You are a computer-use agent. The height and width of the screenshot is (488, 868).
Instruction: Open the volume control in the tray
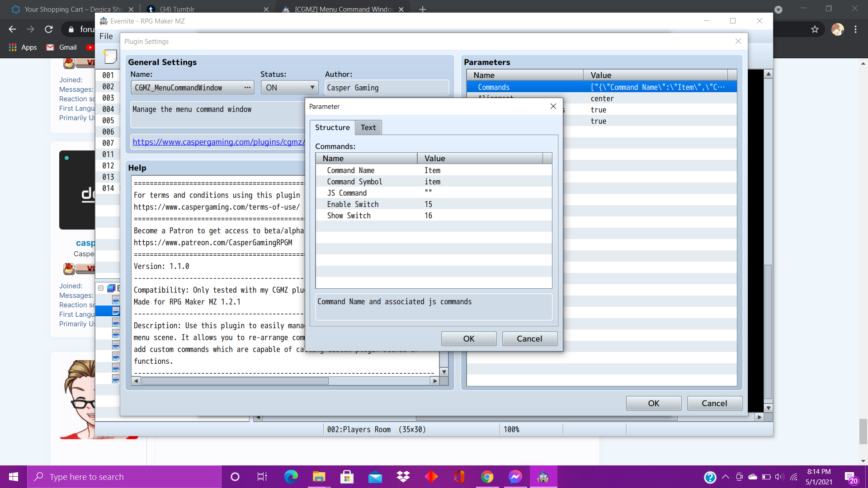coord(779,477)
